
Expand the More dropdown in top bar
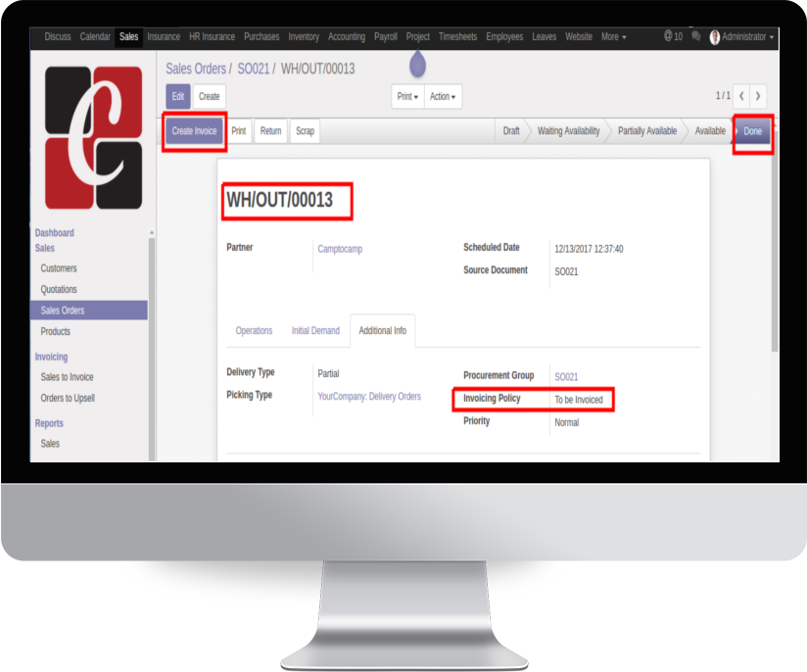pos(613,36)
